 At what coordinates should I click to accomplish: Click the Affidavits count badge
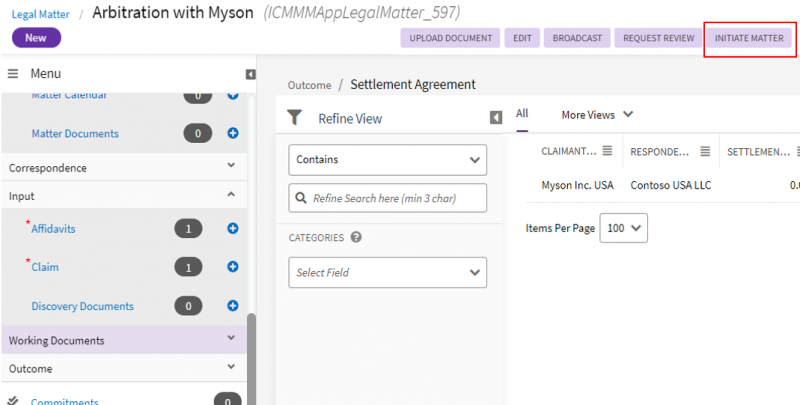(x=188, y=229)
